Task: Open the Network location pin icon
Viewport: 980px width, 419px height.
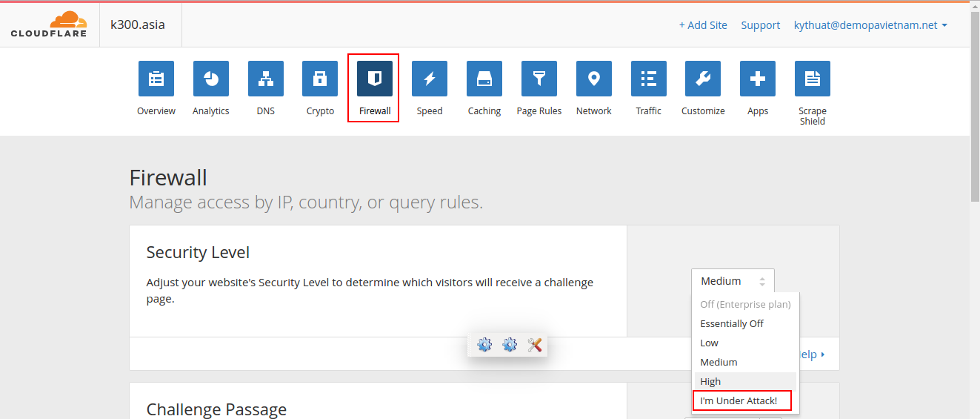Action: (594, 79)
